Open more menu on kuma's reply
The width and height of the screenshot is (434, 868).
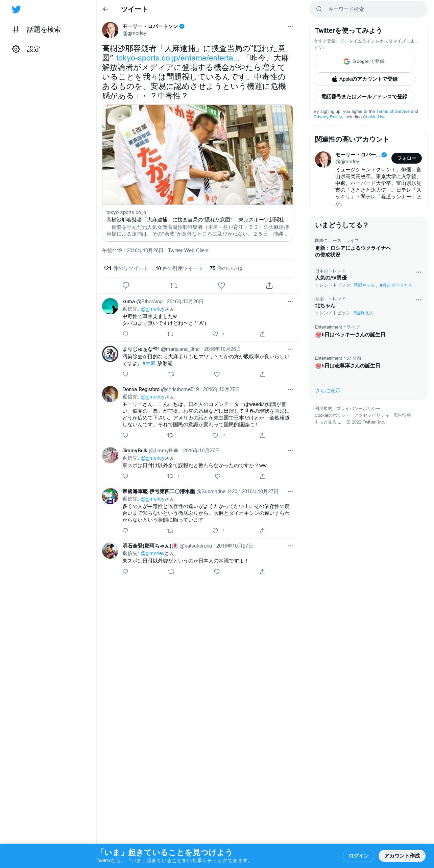pyautogui.click(x=290, y=302)
